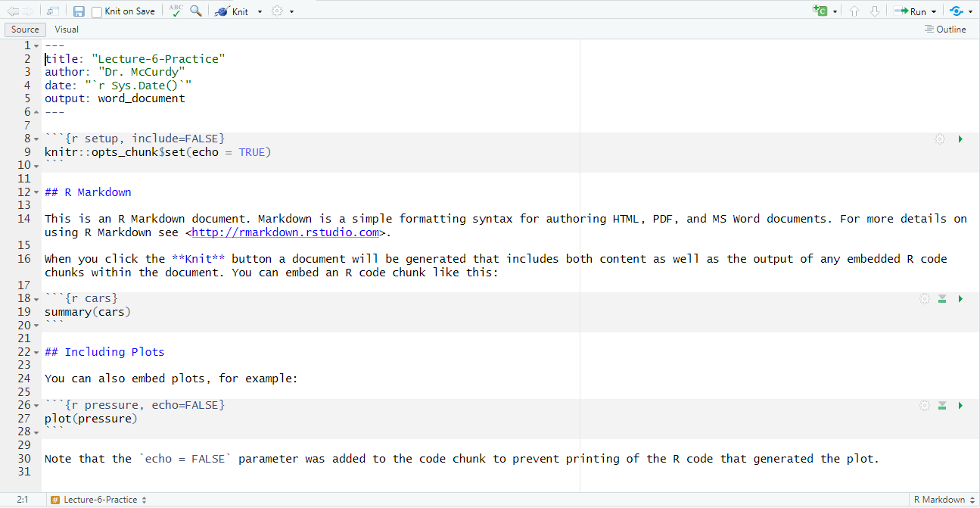
Task: Open the Lecture-6-Practice section navigator in status bar
Action: pos(99,500)
